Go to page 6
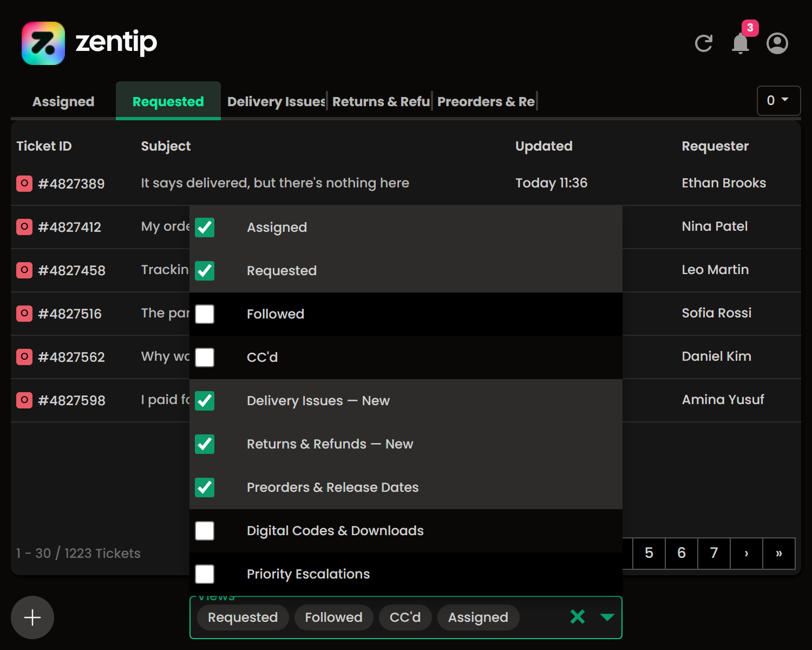This screenshot has height=650, width=812. pyautogui.click(x=682, y=553)
